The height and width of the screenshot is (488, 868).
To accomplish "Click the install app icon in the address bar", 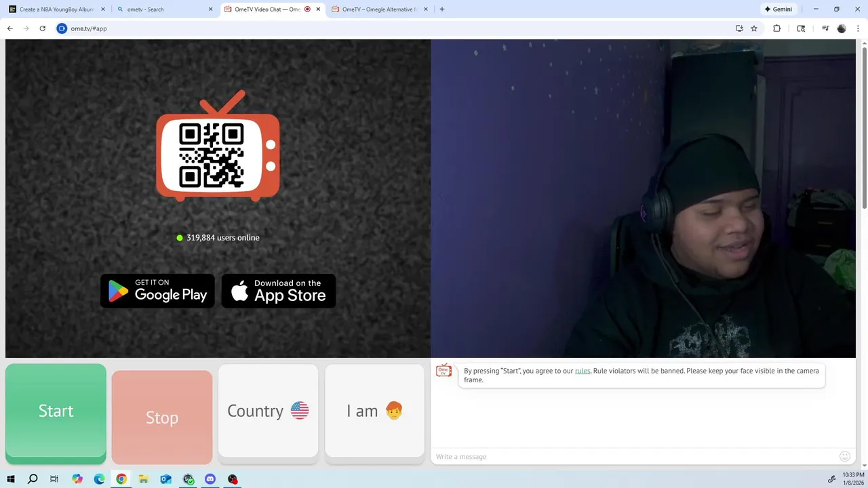I will (x=739, y=28).
